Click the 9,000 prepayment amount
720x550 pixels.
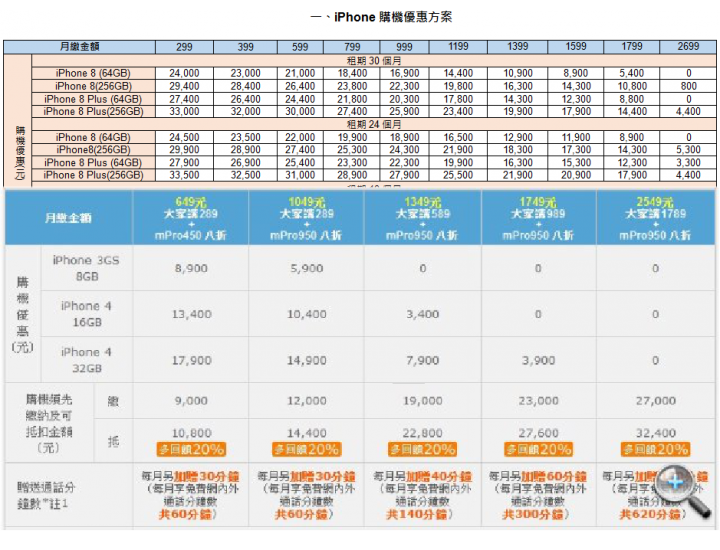191,401
